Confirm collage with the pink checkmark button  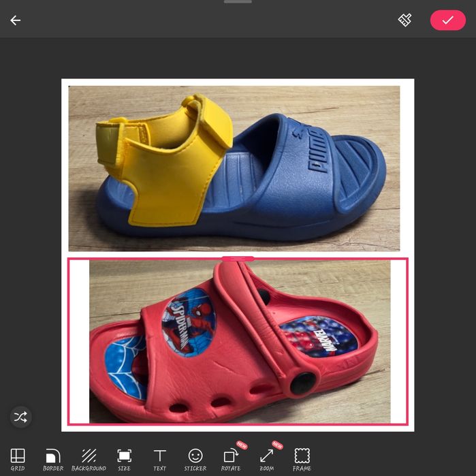pyautogui.click(x=448, y=20)
